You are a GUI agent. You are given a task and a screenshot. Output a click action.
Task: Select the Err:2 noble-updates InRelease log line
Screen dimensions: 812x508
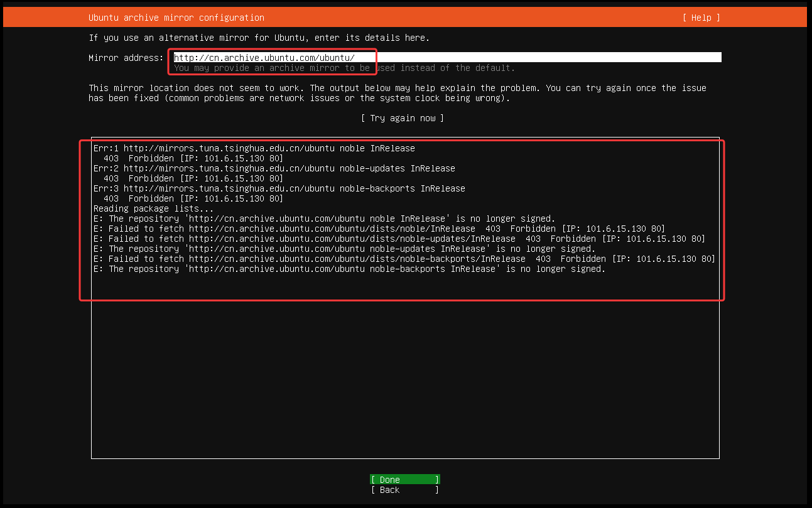[274, 168]
